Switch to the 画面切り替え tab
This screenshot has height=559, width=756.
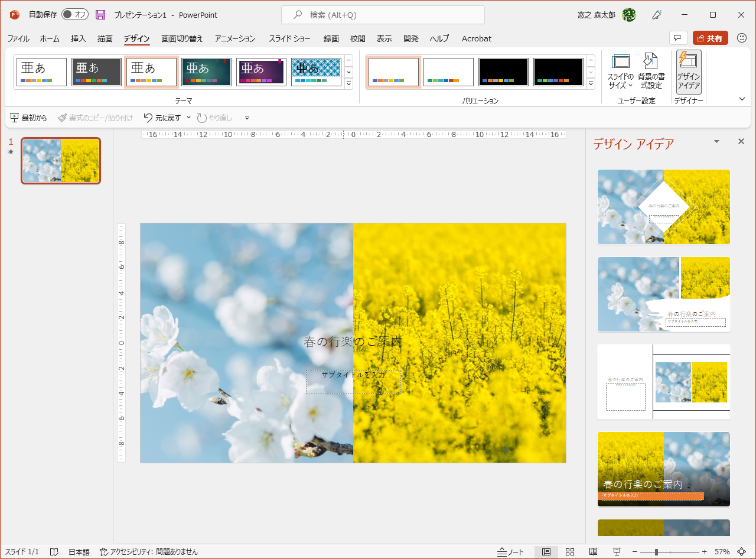(x=182, y=38)
